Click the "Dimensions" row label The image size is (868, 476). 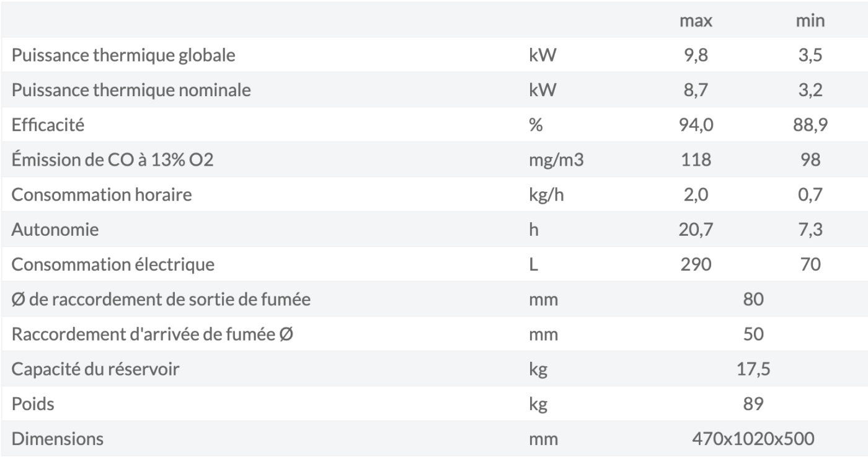[58, 439]
